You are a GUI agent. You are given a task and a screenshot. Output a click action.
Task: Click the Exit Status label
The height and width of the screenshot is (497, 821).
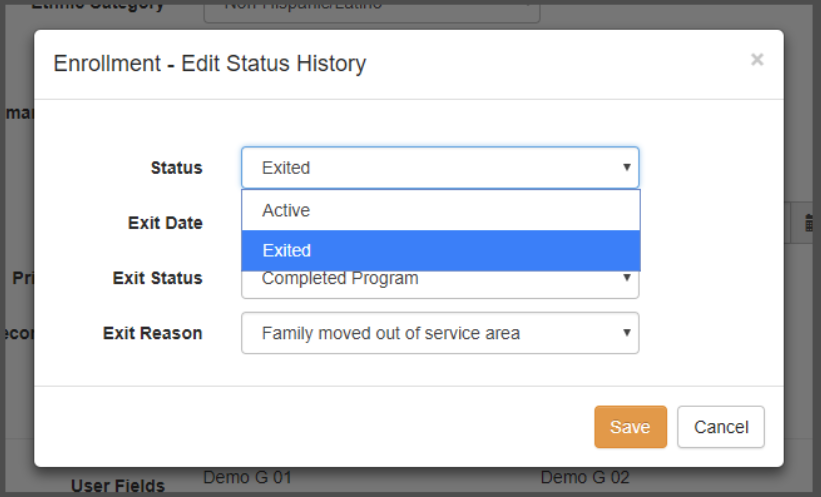coord(157,278)
